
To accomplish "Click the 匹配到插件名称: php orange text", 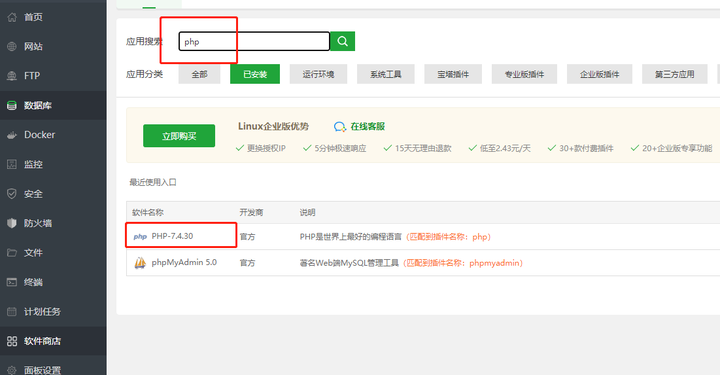I will pos(449,237).
